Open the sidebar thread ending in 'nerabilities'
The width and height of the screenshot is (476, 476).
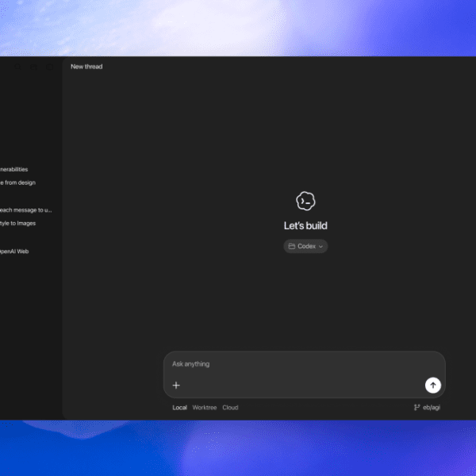pyautogui.click(x=14, y=170)
